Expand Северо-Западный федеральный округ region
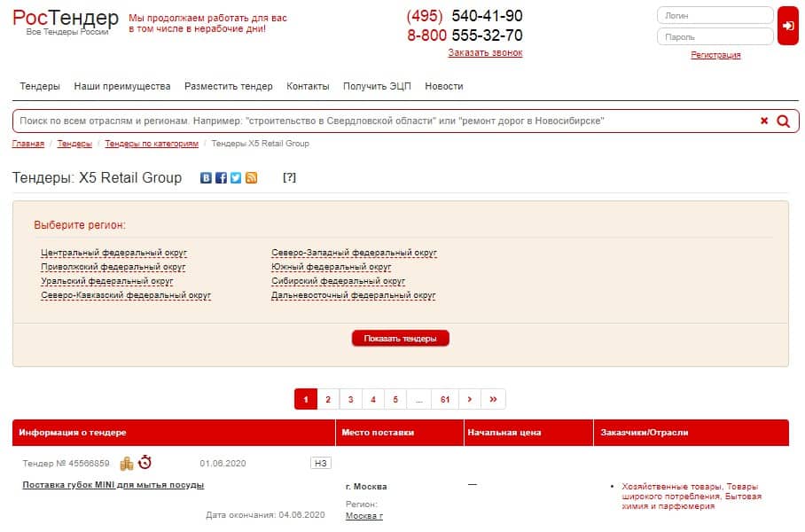Image resolution: width=805 pixels, height=532 pixels. coord(354,253)
